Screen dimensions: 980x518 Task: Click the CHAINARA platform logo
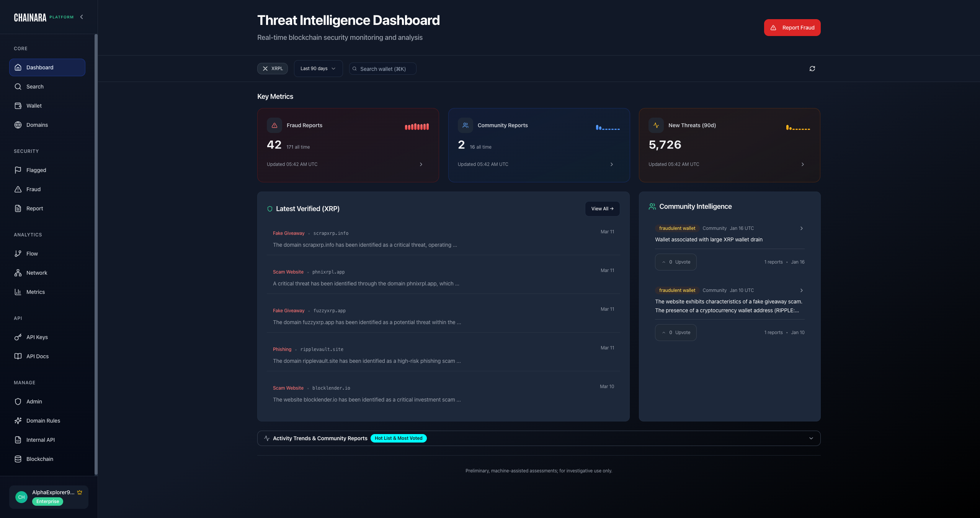[x=44, y=17]
